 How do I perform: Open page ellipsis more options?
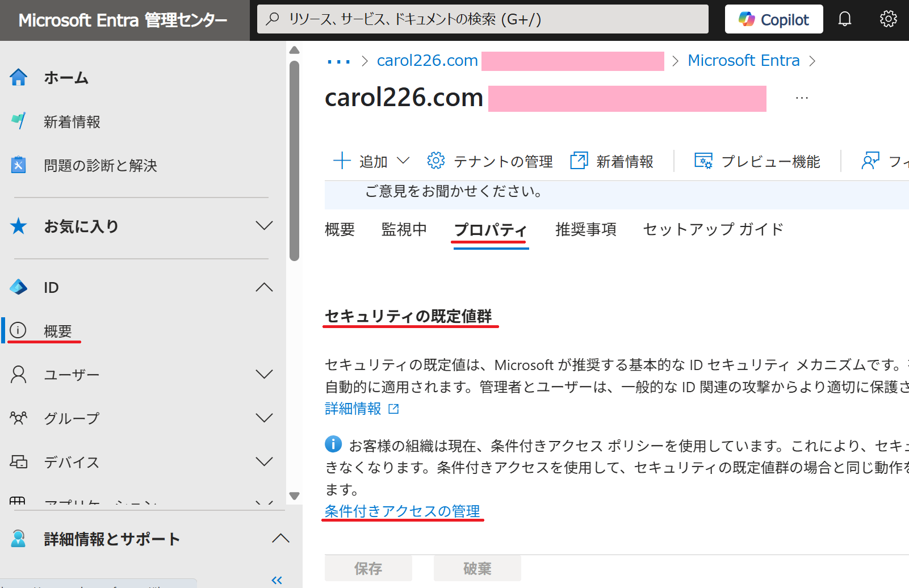(802, 98)
